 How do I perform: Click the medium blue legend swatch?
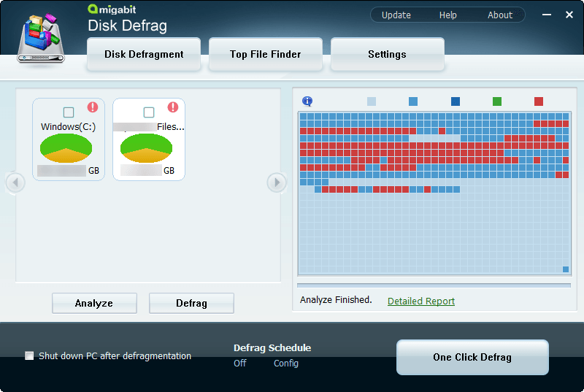(413, 101)
